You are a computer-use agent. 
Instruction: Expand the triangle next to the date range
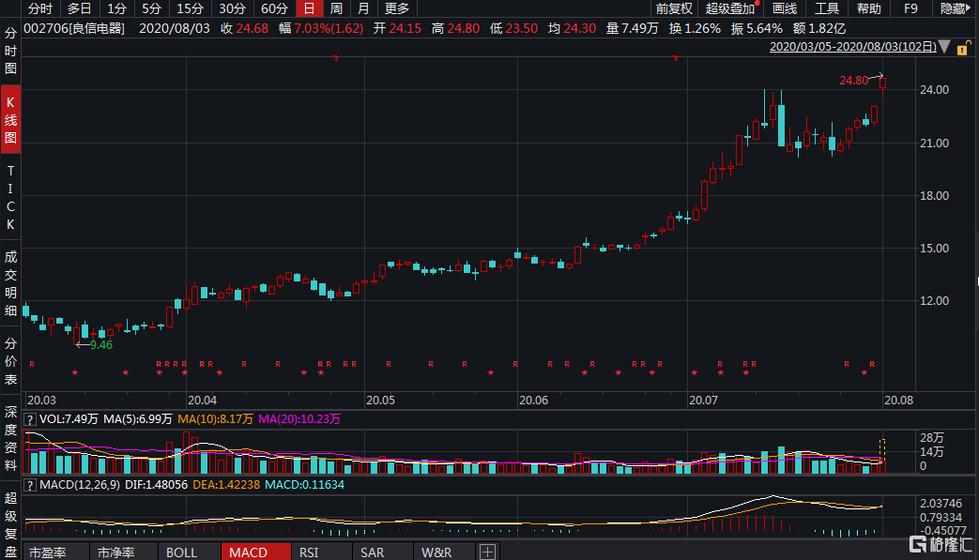pos(943,46)
